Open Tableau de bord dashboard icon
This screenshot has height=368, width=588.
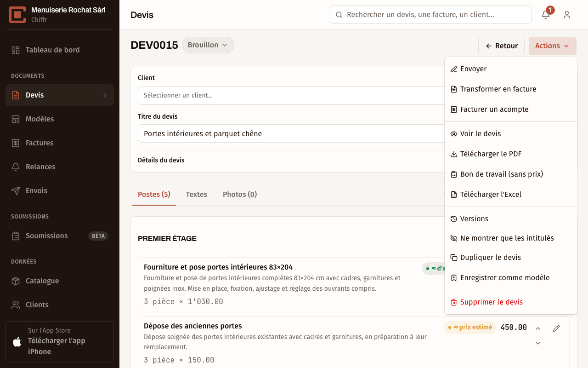click(x=16, y=50)
